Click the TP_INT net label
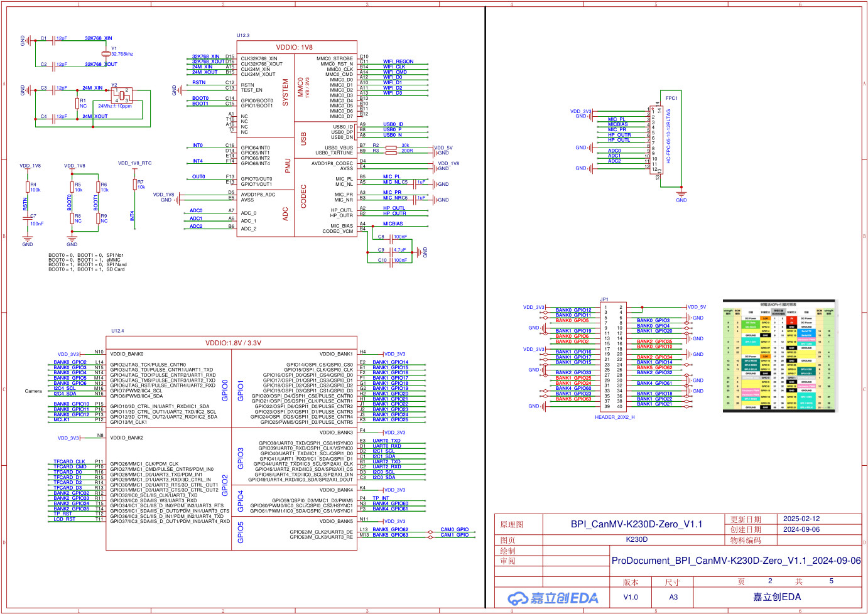 pyautogui.click(x=381, y=498)
